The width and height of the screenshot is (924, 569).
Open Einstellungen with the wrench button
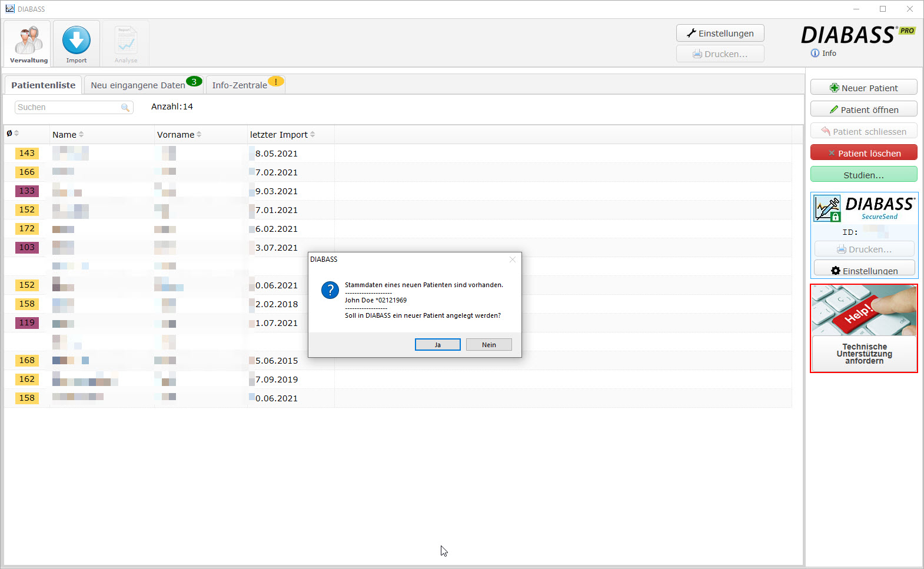(720, 33)
